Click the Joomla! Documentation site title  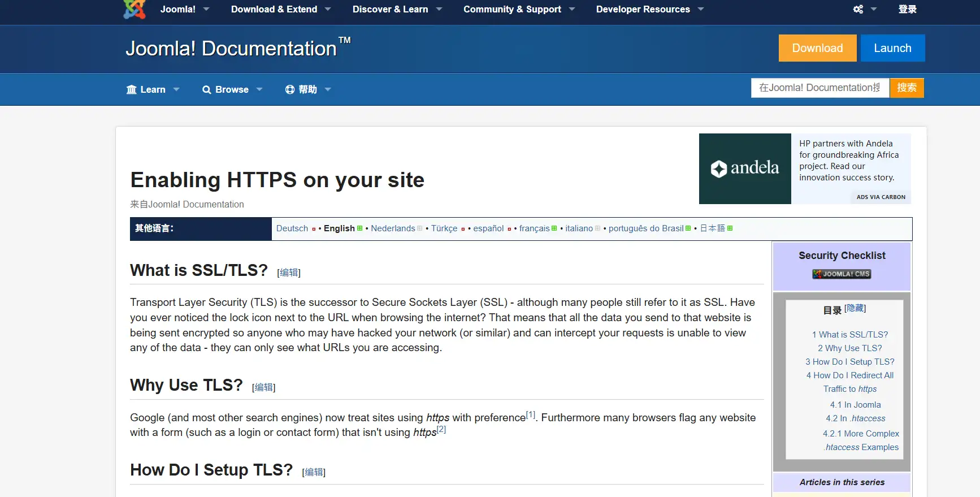tap(238, 48)
